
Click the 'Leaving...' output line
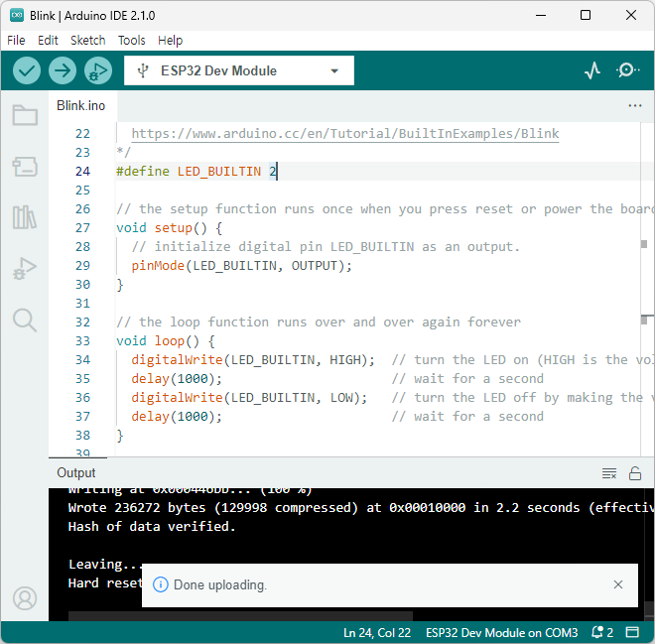(x=106, y=565)
